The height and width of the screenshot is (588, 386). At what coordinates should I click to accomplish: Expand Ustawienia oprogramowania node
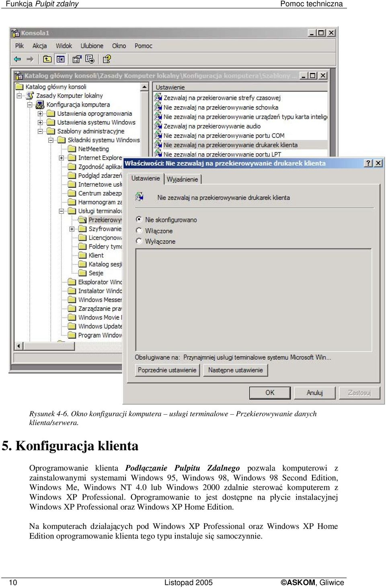[x=40, y=113]
